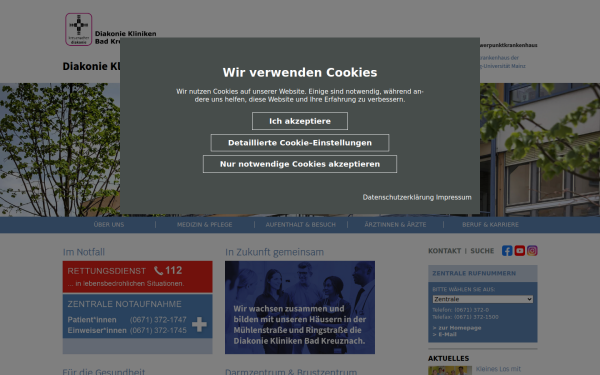Open the Kleines Los mit news link
The height and width of the screenshot is (375, 600).
tap(498, 369)
